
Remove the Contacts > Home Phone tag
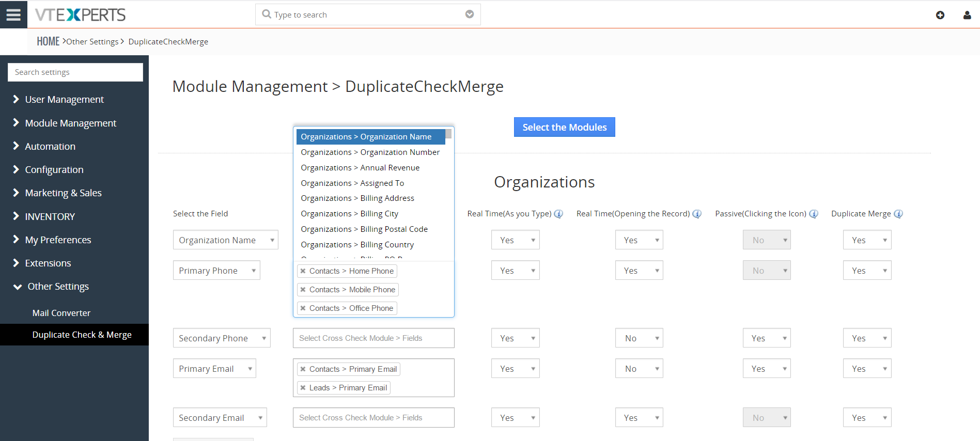[303, 271]
